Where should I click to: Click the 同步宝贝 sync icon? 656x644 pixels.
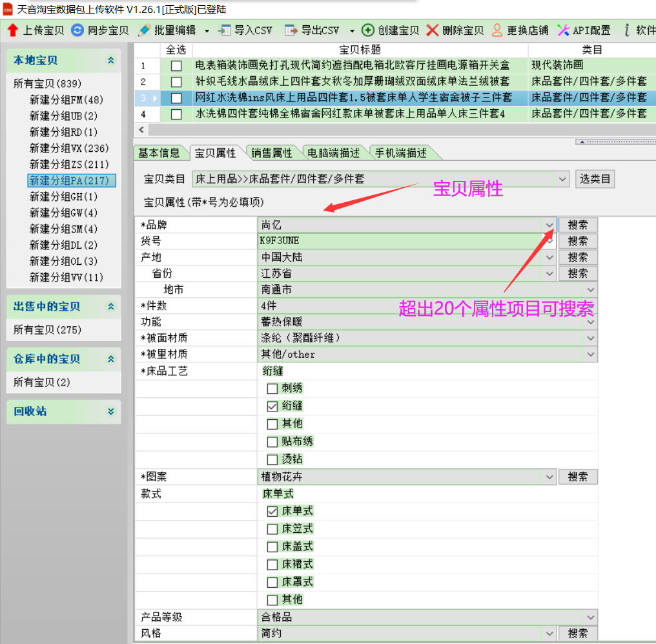pos(77,30)
